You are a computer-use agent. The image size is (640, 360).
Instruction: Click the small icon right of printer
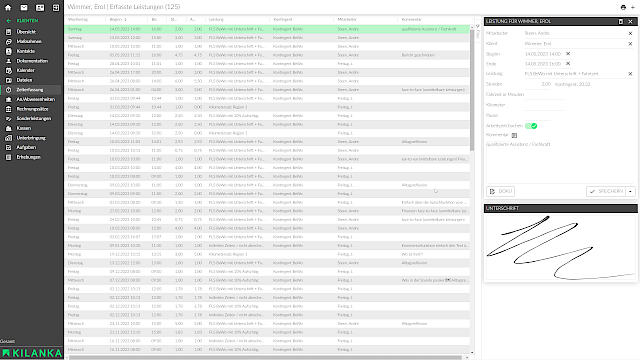pyautogui.click(x=633, y=7)
